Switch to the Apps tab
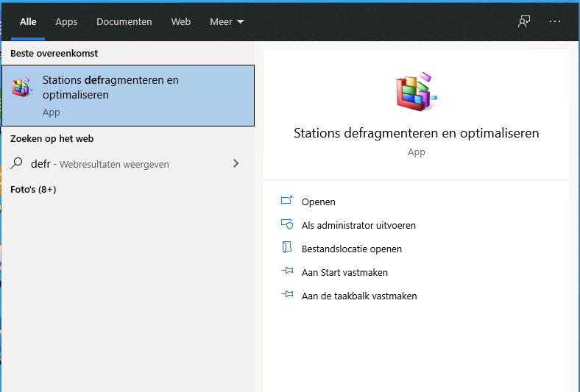Image resolution: width=580 pixels, height=392 pixels. [66, 22]
